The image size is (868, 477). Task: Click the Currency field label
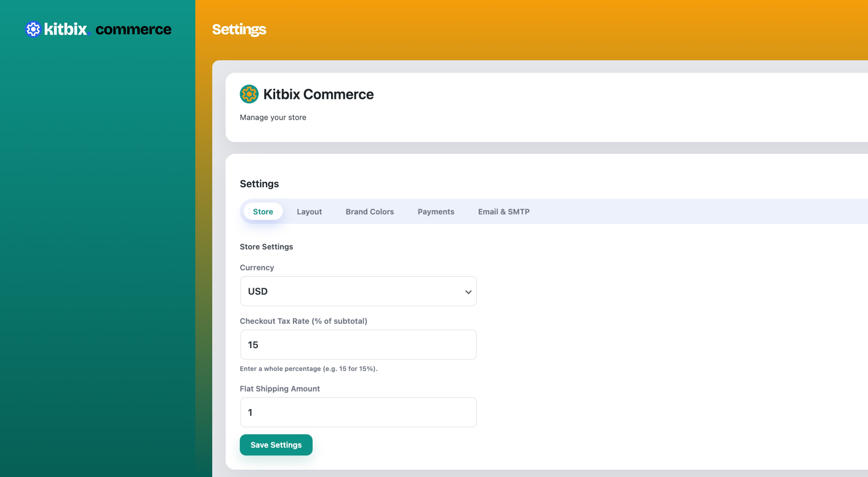coord(257,268)
